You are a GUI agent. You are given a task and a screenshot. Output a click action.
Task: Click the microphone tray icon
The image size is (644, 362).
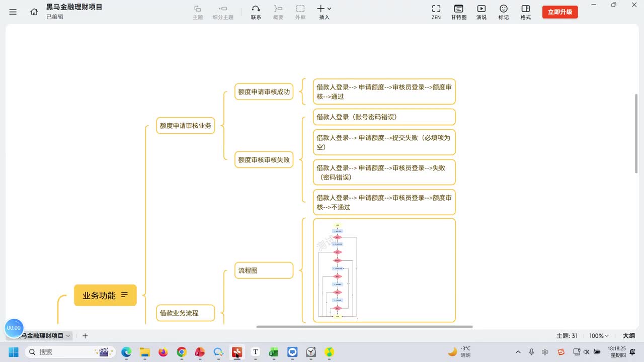(531, 352)
